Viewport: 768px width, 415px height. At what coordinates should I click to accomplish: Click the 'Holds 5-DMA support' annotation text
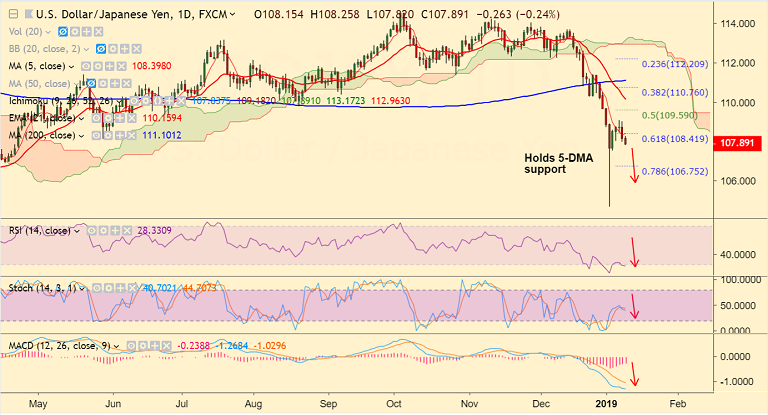pyautogui.click(x=559, y=164)
